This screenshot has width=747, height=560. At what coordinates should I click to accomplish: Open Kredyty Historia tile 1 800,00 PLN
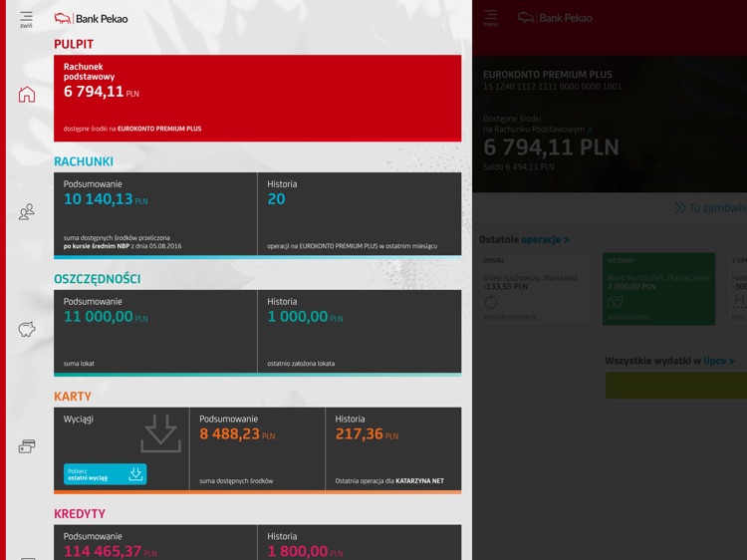pos(360,542)
